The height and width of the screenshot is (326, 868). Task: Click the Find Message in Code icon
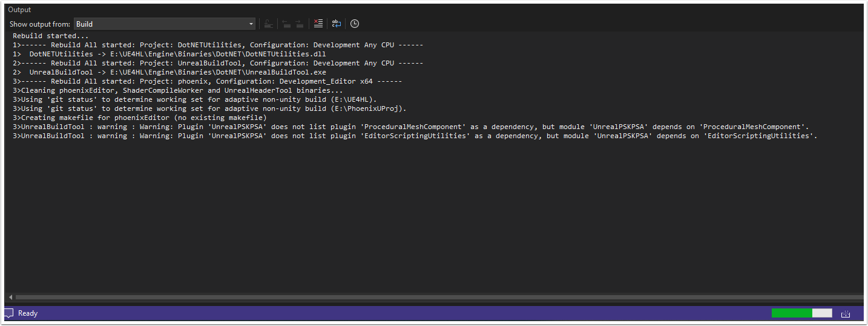coord(268,24)
